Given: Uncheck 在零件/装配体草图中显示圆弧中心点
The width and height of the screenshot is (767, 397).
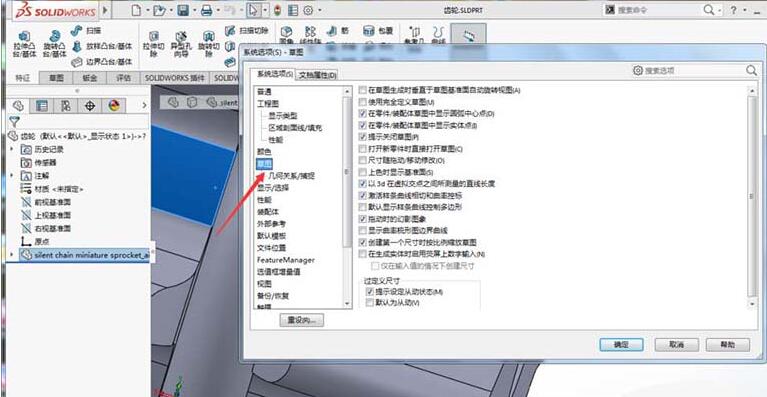Looking at the screenshot, I should [362, 113].
